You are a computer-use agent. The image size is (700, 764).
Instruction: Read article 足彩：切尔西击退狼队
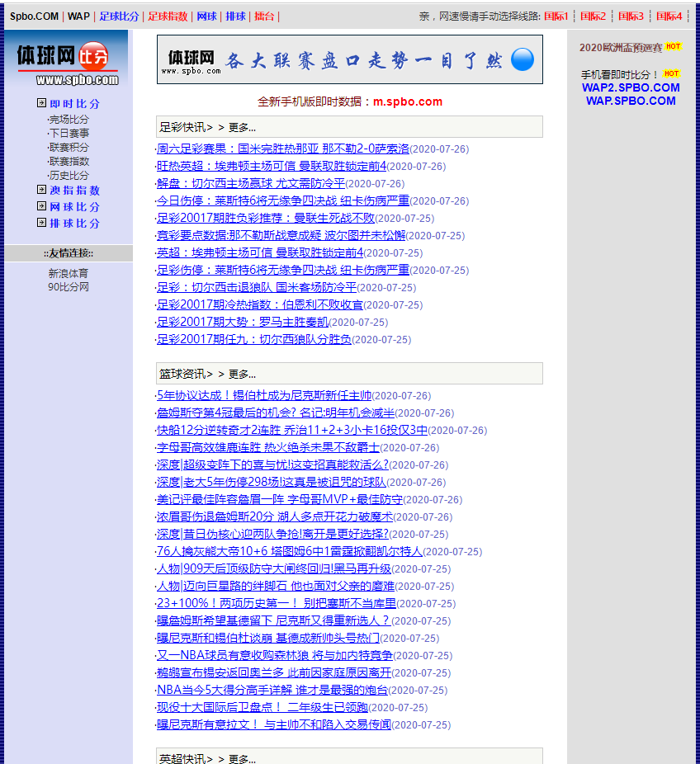pos(257,287)
